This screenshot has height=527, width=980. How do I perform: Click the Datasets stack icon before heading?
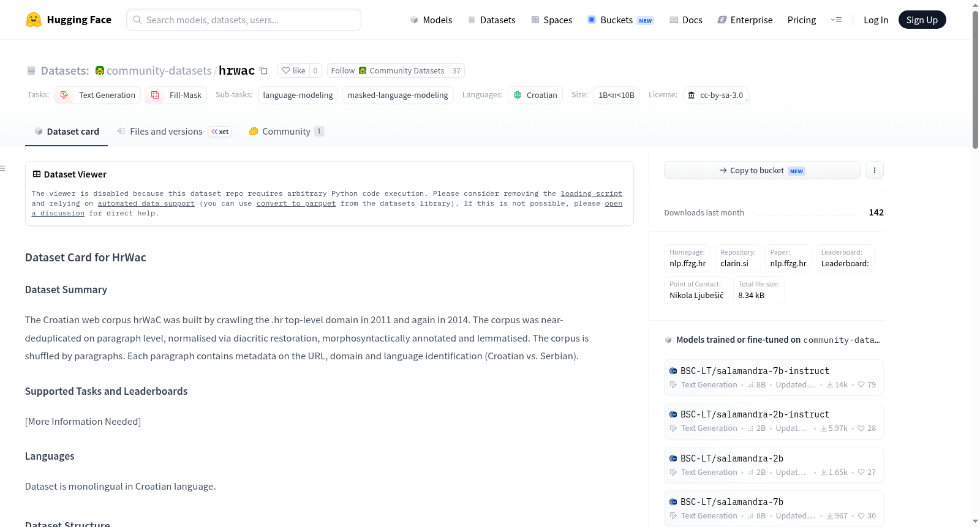click(31, 70)
